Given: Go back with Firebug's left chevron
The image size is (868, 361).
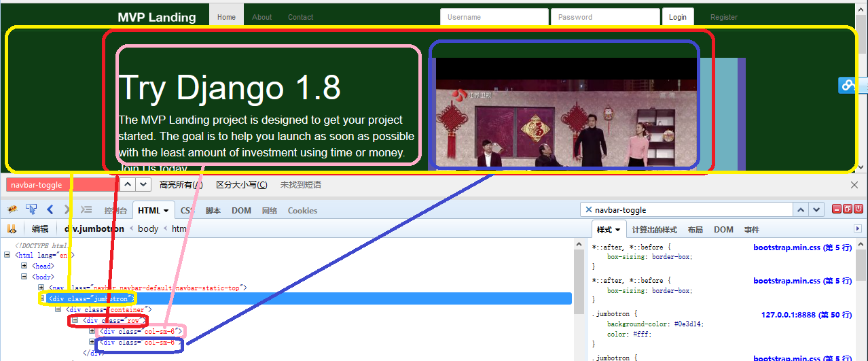Looking at the screenshot, I should [50, 209].
